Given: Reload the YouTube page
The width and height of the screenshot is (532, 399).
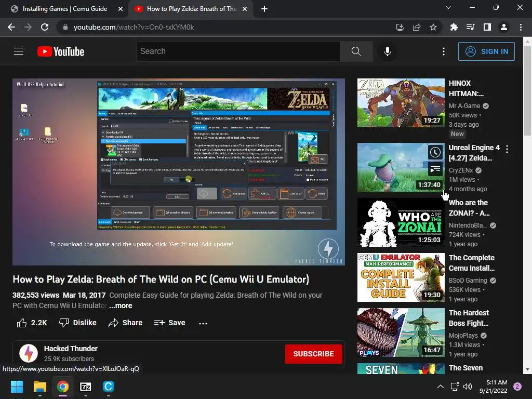Looking at the screenshot, I should pyautogui.click(x=45, y=27).
